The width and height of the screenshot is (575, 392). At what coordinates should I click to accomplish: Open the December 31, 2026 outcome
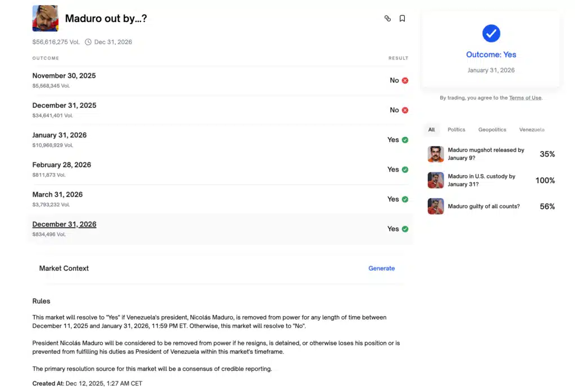pyautogui.click(x=65, y=225)
